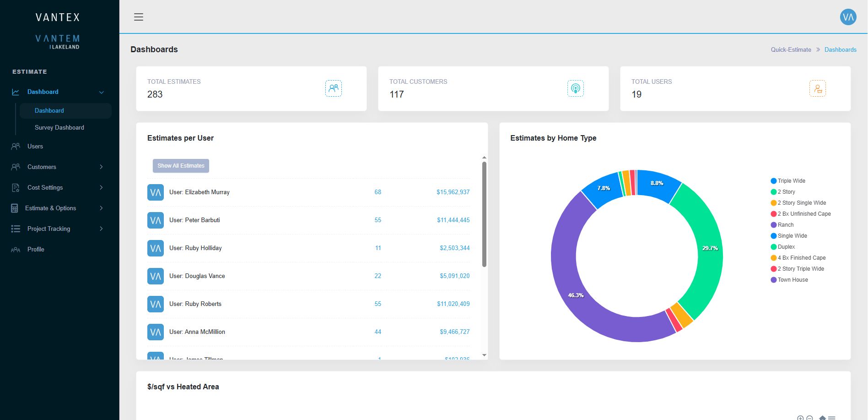Click Douglas Vance's VA avatar icon
This screenshot has width=868, height=420.
click(156, 276)
